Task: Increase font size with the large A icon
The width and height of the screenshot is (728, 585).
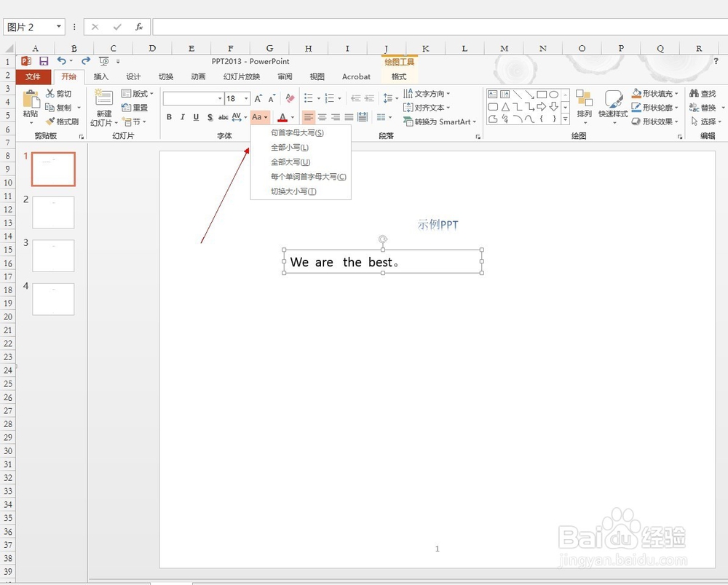Action: 258,98
